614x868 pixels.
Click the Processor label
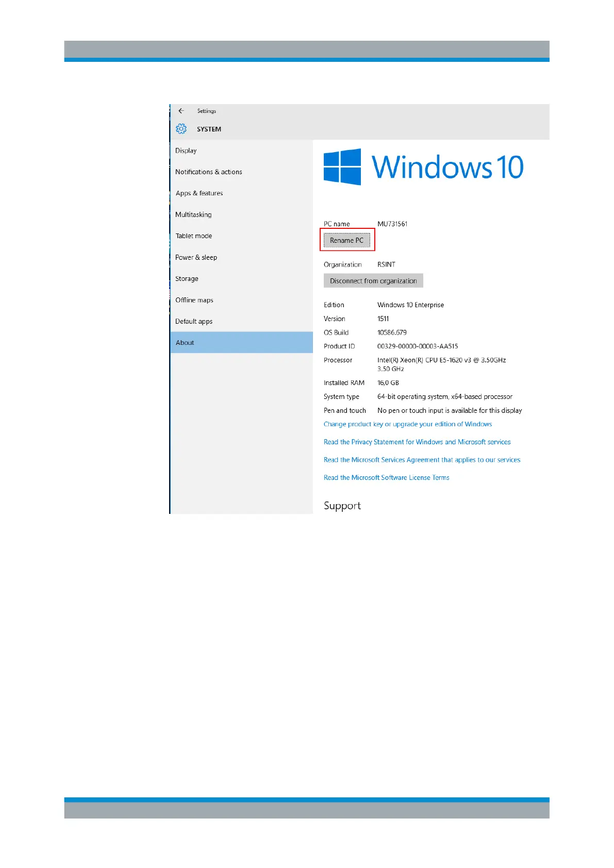pyautogui.click(x=338, y=360)
